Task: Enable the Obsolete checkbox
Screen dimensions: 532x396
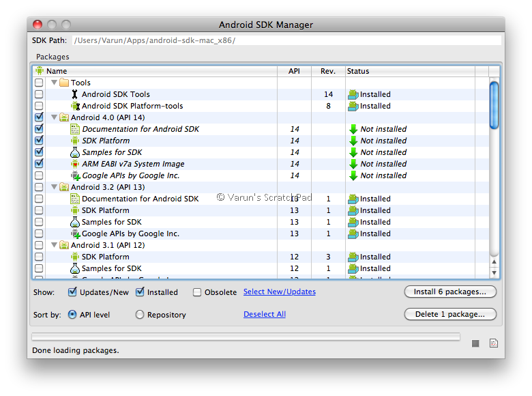Action: pyautogui.click(x=197, y=292)
